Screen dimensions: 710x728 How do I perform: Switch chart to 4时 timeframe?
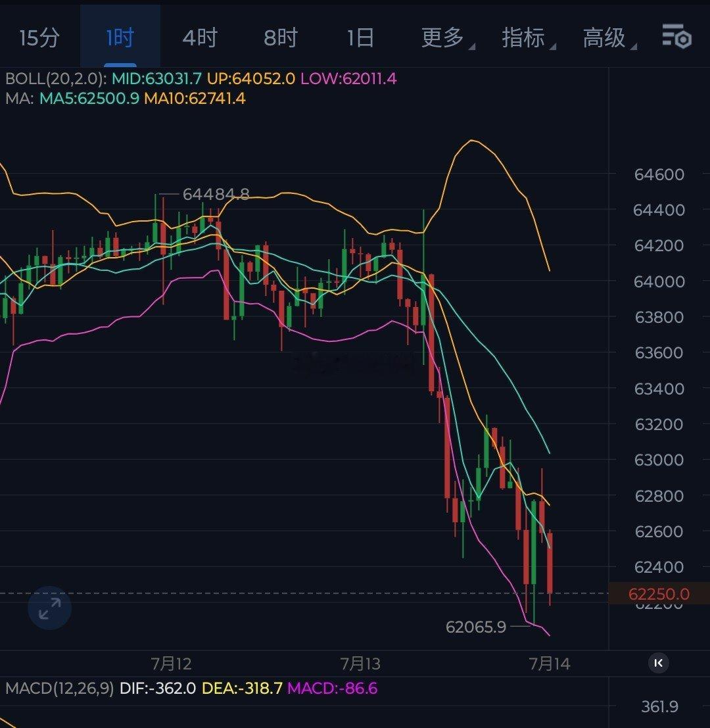(200, 37)
